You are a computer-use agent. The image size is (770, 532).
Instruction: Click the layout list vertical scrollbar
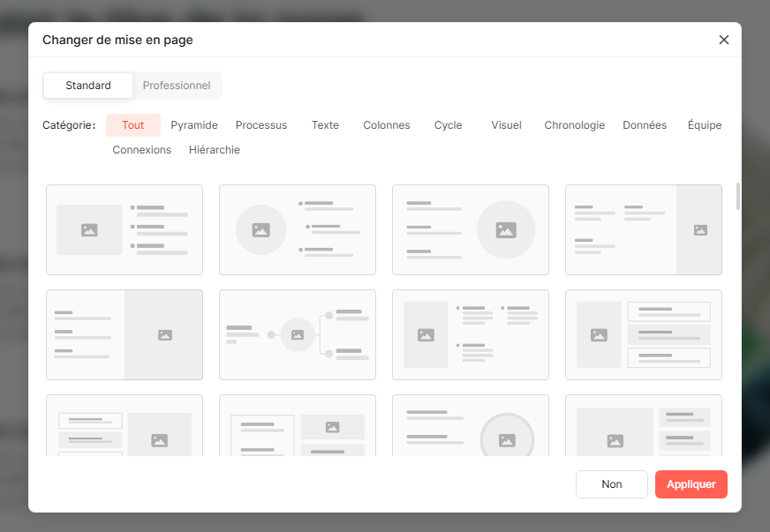(x=737, y=197)
